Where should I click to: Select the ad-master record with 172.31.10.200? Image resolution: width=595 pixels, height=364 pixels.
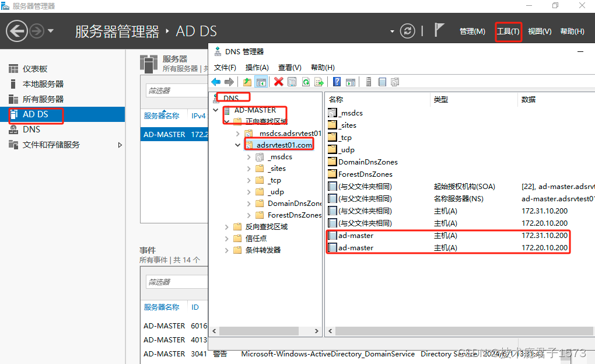(448, 235)
